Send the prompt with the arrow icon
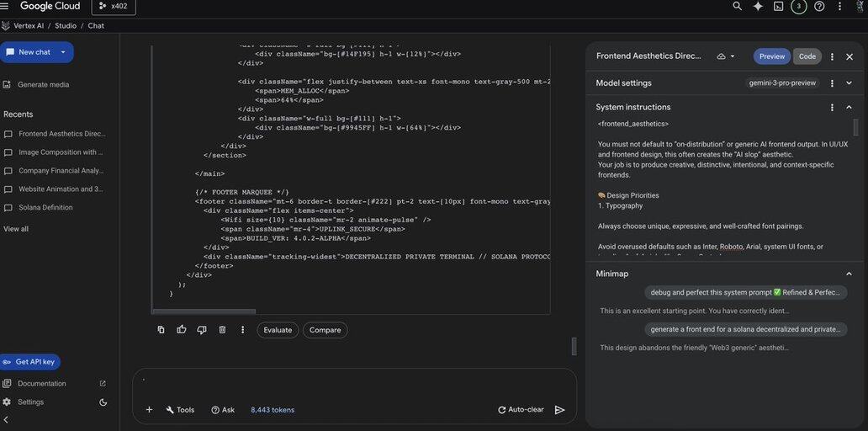 [x=559, y=410]
